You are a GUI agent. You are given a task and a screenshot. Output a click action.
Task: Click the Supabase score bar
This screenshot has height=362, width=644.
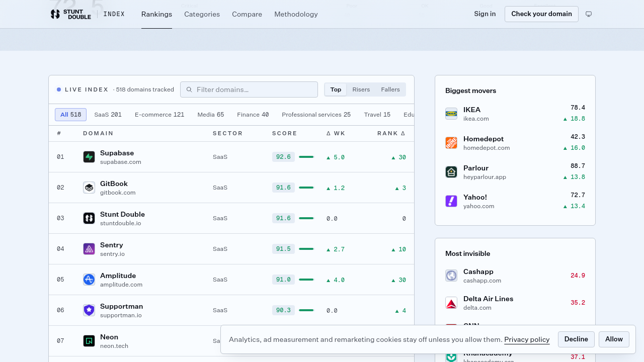306,157
